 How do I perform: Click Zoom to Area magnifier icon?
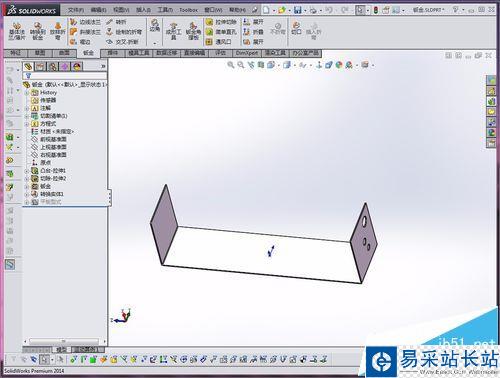241,65
